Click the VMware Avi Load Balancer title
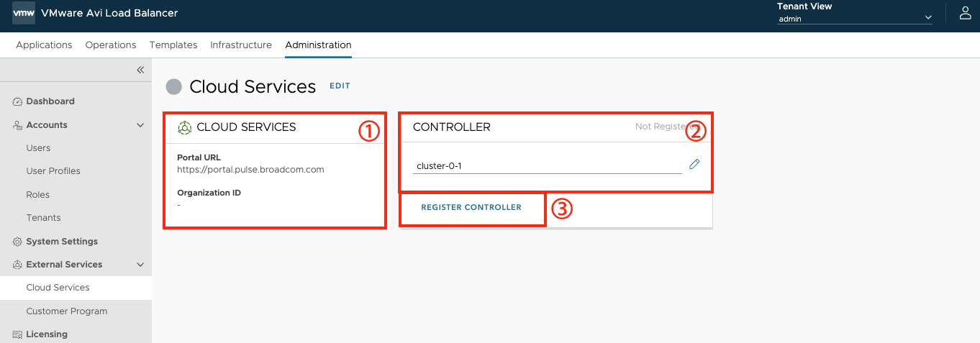Viewport: 980px width, 343px height. 109,13
